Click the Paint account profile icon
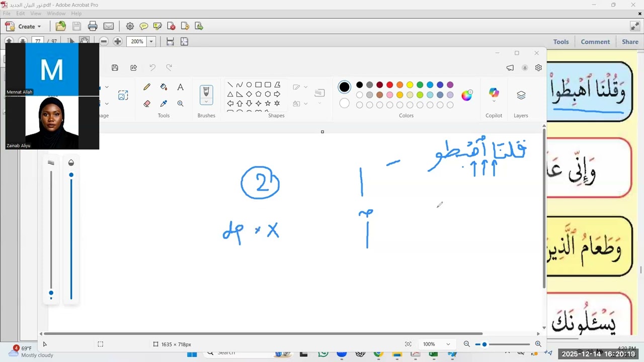The height and width of the screenshot is (362, 644). tap(525, 67)
